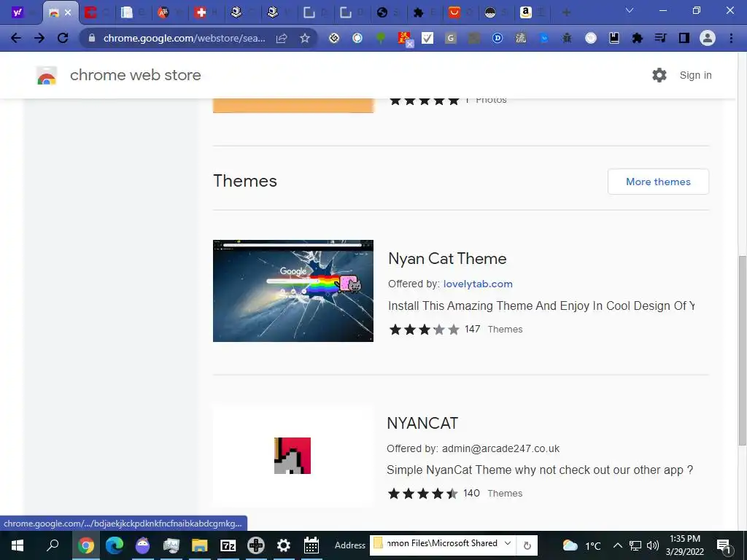Sign in to Chrome Web Store
This screenshot has width=747, height=560.
[x=695, y=75]
